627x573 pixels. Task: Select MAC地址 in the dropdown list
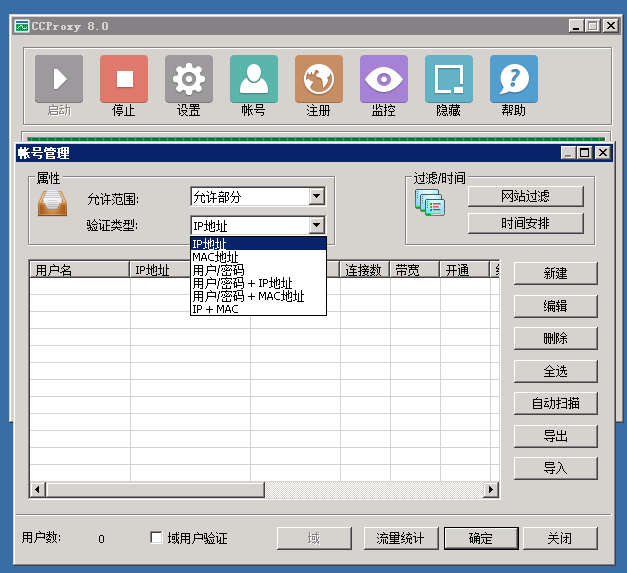tap(258, 257)
